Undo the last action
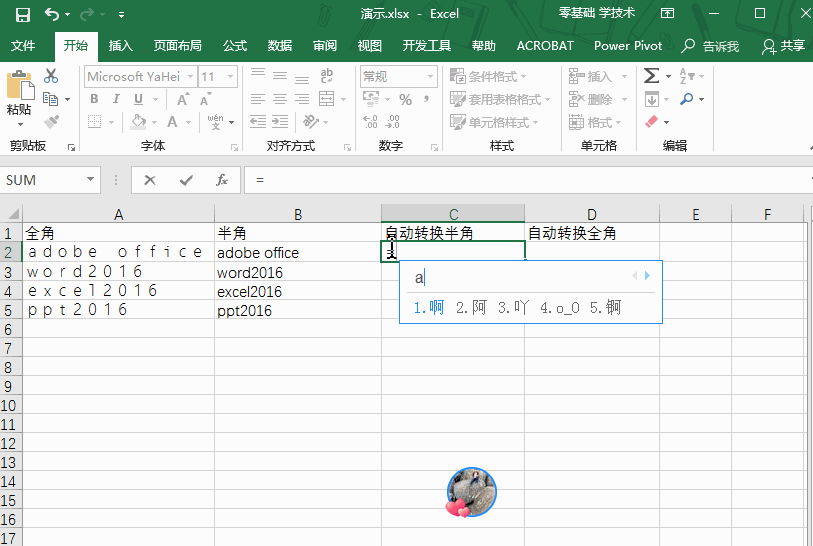The width and height of the screenshot is (813, 546). pos(52,14)
